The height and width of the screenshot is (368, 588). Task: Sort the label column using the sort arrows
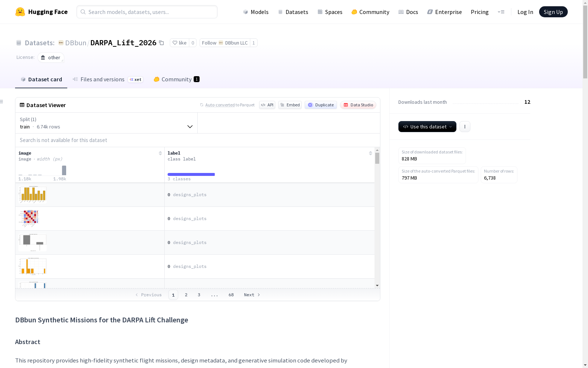pos(370,153)
